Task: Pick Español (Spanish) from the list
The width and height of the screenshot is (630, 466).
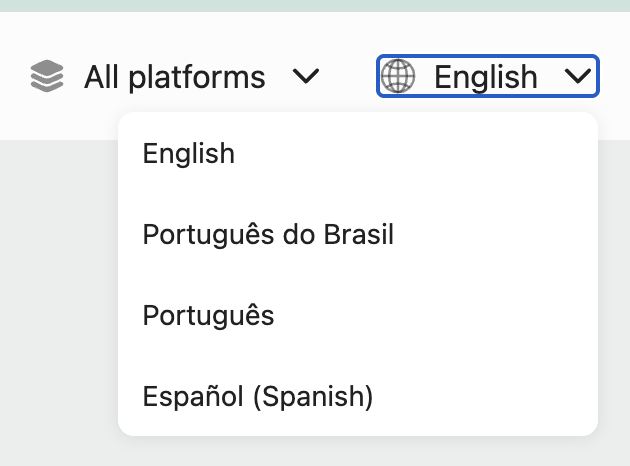Action: (358, 396)
